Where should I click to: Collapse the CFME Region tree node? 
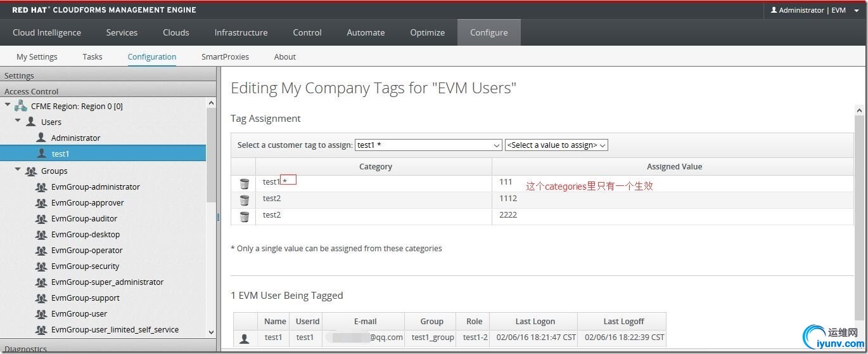(8, 105)
